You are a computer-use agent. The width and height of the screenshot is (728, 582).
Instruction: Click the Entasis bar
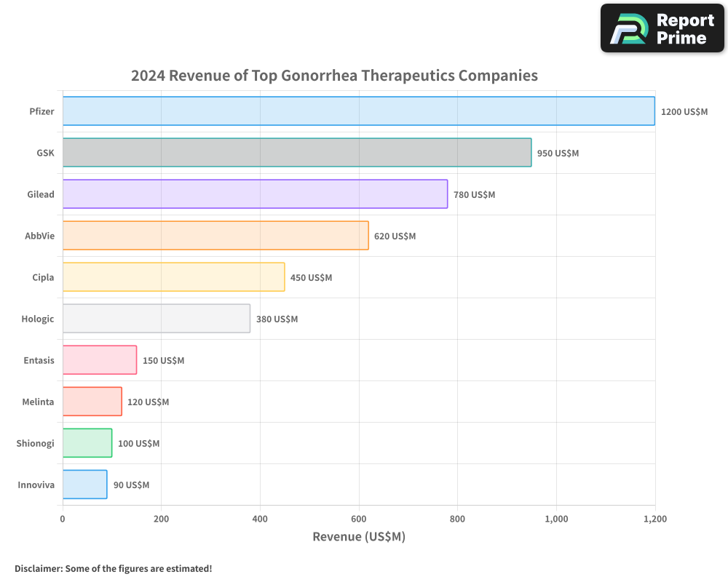coord(98,360)
